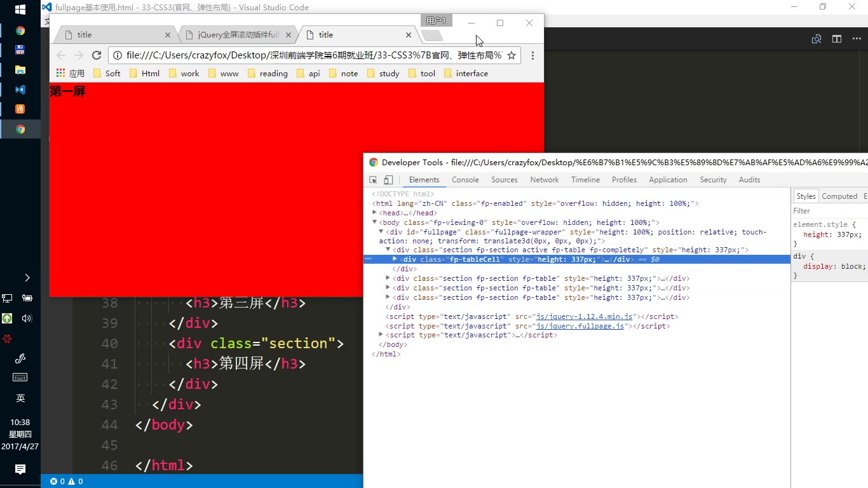Open VS Code's search-in-file toolbar icon
Screen dimensions: 868x488
[817, 39]
